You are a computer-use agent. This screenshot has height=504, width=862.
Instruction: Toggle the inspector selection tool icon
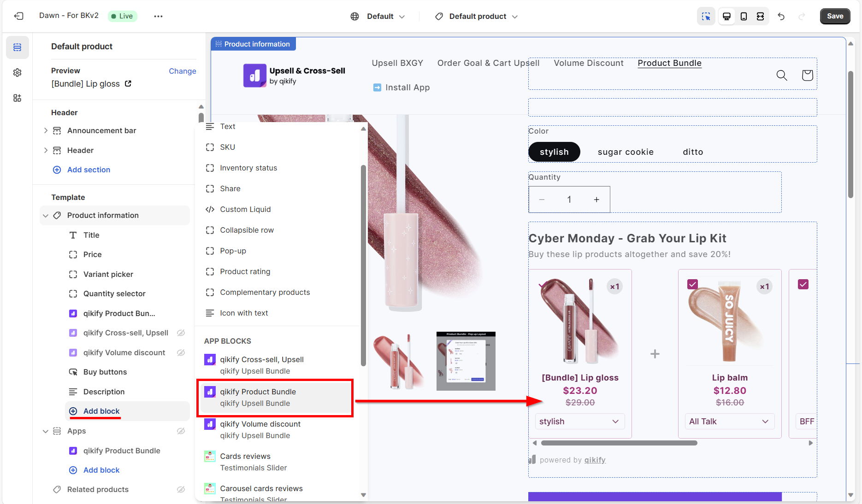point(706,16)
